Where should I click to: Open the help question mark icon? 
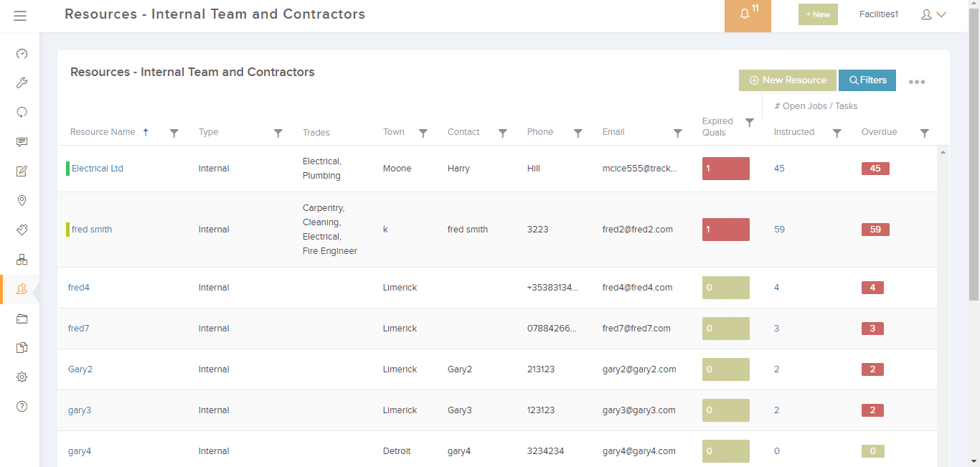pos(22,407)
